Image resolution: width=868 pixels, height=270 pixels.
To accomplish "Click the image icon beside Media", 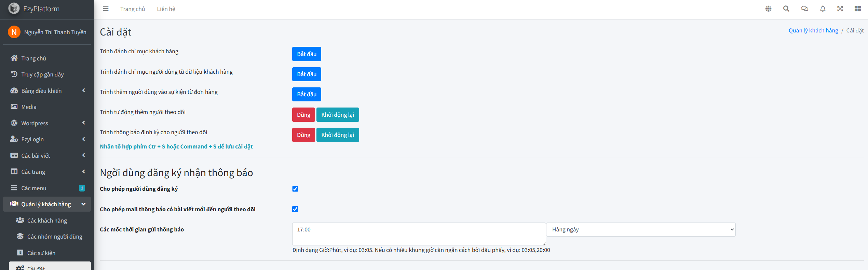I will pyautogui.click(x=14, y=106).
